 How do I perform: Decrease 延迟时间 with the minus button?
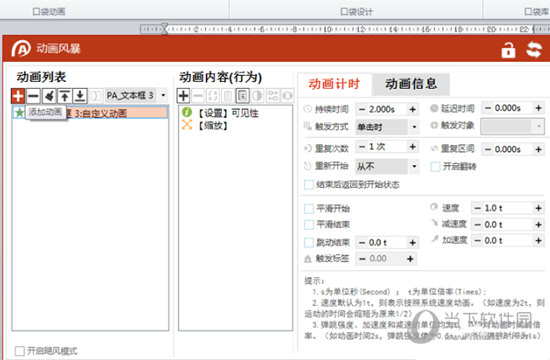(x=488, y=108)
